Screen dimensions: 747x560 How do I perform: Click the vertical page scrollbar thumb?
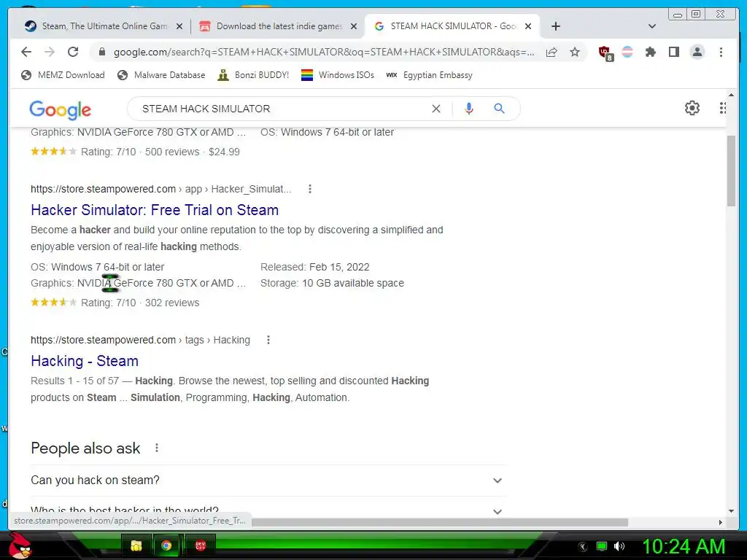pos(731,171)
